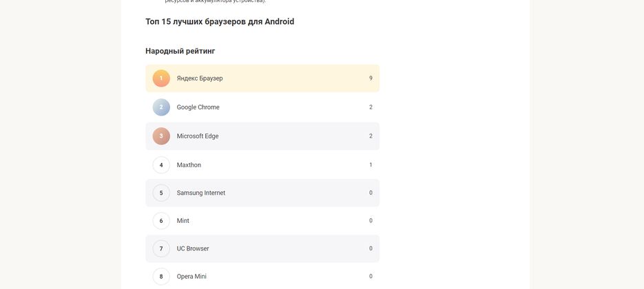This screenshot has height=289, width=644.
Task: Click the rank 6 circle badge
Action: click(x=161, y=221)
